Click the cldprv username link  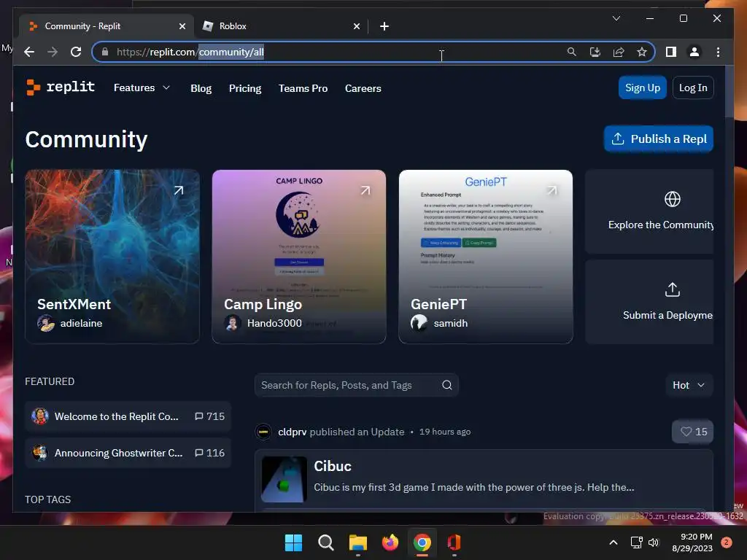coord(292,432)
